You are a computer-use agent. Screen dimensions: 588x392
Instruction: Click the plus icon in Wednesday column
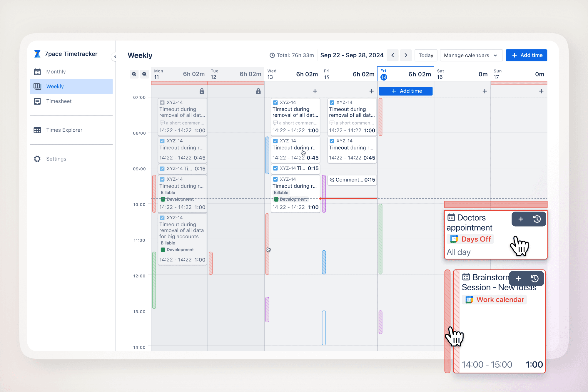pos(315,91)
